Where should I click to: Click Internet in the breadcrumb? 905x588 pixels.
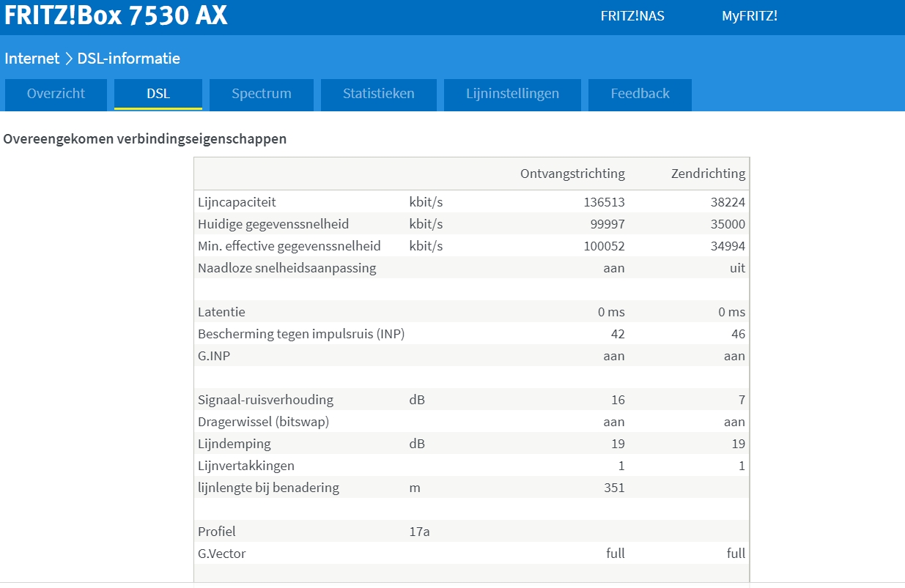(32, 59)
